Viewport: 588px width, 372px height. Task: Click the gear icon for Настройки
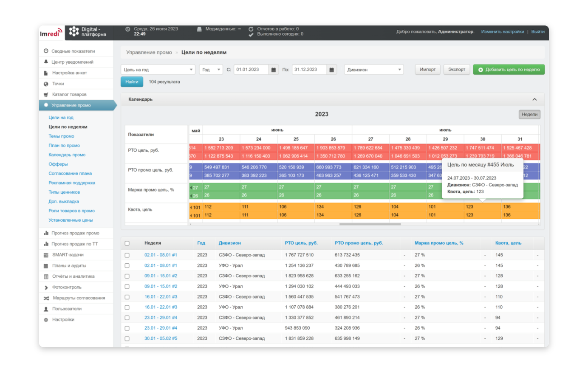pyautogui.click(x=46, y=320)
